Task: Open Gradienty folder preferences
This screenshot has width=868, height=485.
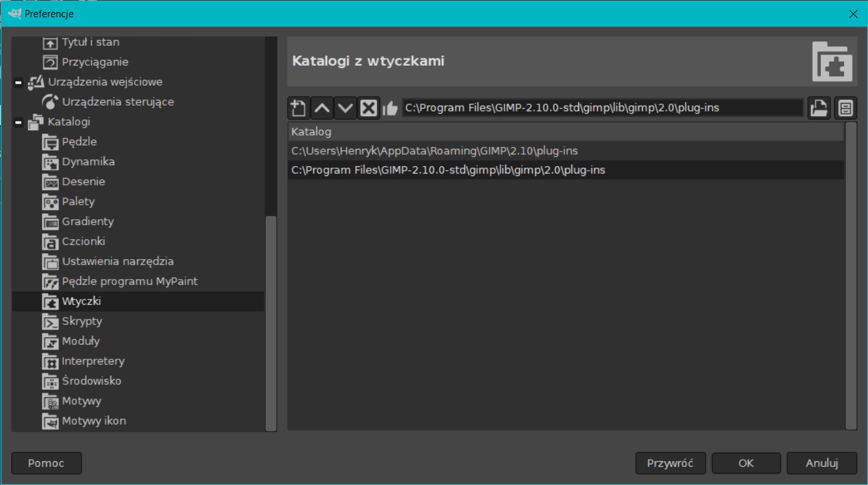Action: point(88,221)
